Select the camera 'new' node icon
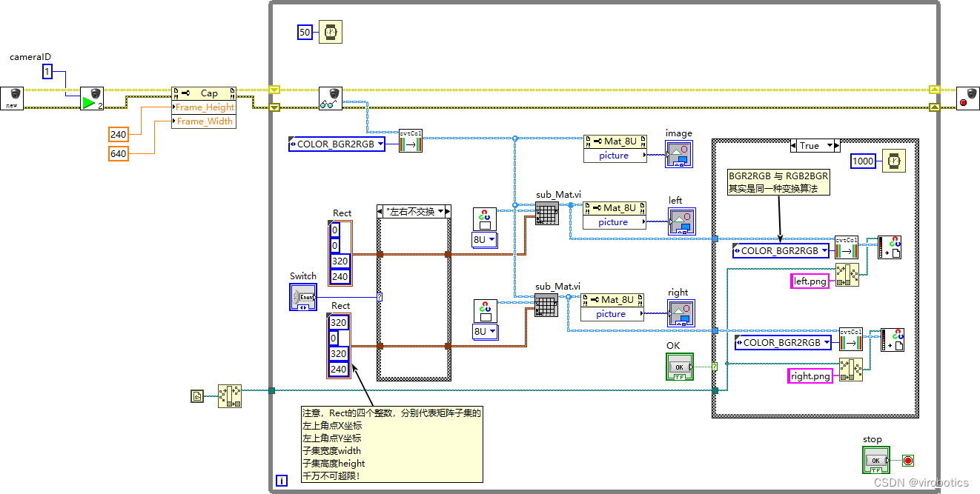980x494 pixels. point(12,99)
